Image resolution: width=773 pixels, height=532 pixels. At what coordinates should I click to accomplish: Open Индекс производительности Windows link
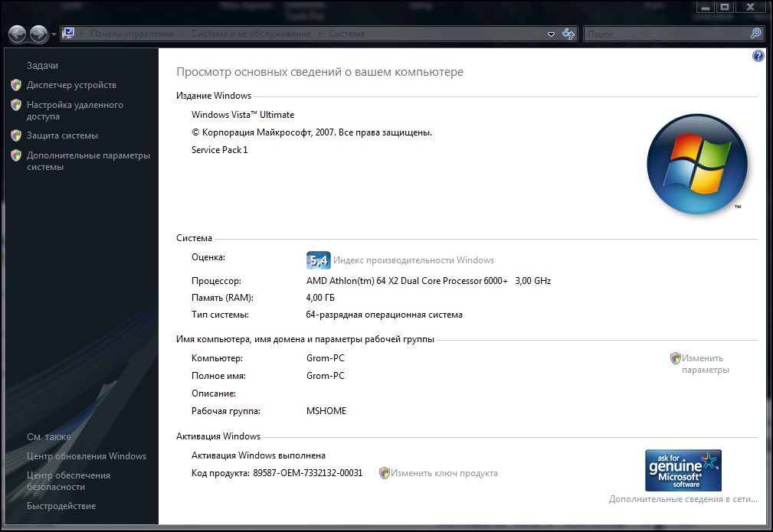click(414, 260)
